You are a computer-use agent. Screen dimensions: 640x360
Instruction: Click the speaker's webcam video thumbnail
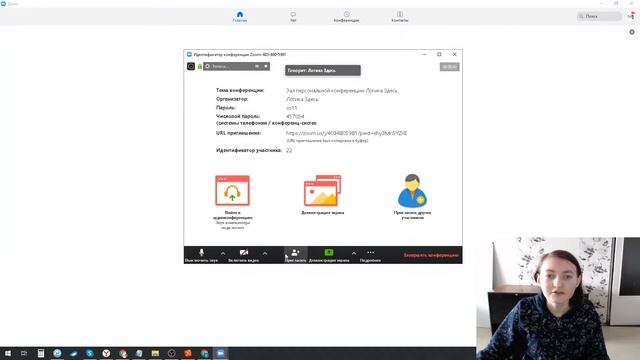558,298
